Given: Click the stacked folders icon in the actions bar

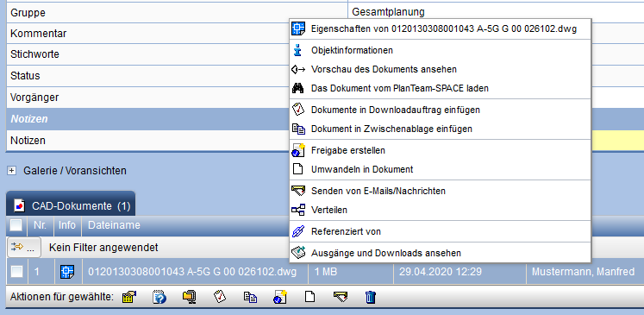Looking at the screenshot, I should pyautogui.click(x=190, y=297).
